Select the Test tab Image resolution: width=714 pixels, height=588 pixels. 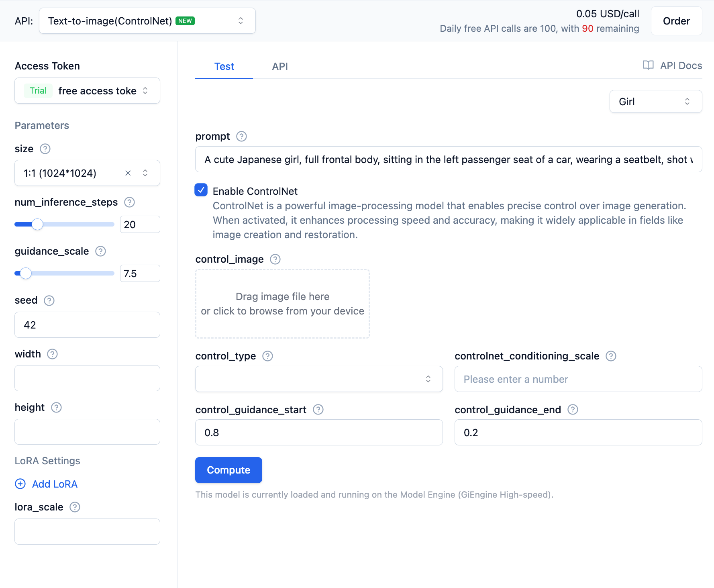224,67
